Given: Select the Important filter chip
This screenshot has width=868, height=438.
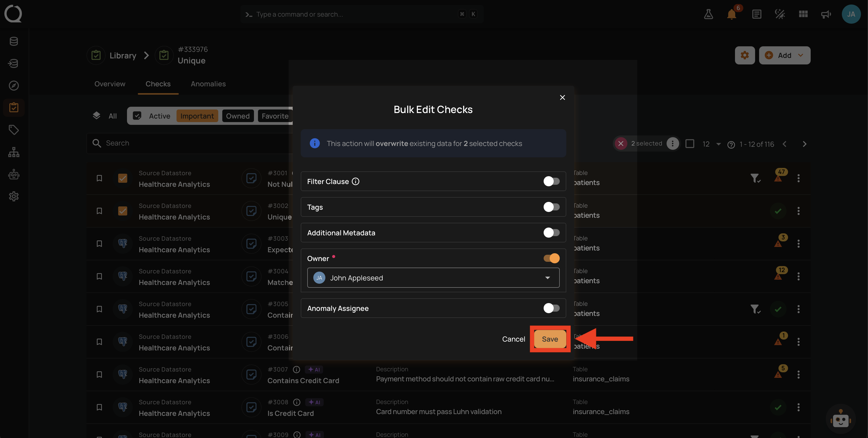Looking at the screenshot, I should pyautogui.click(x=197, y=116).
